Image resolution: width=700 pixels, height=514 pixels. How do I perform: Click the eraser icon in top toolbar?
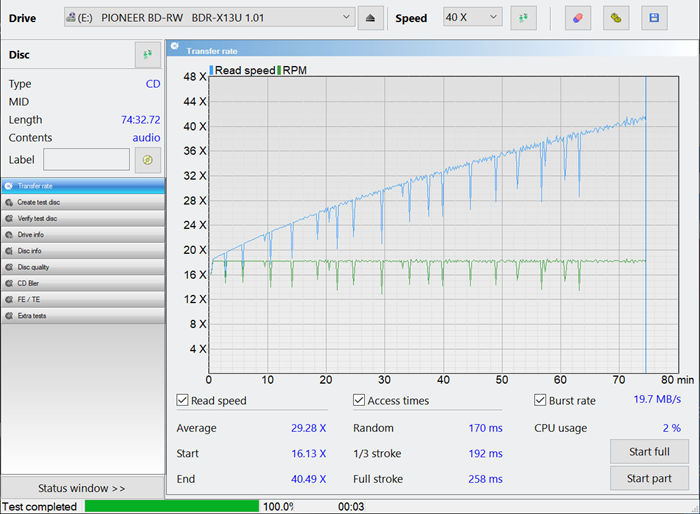[577, 18]
